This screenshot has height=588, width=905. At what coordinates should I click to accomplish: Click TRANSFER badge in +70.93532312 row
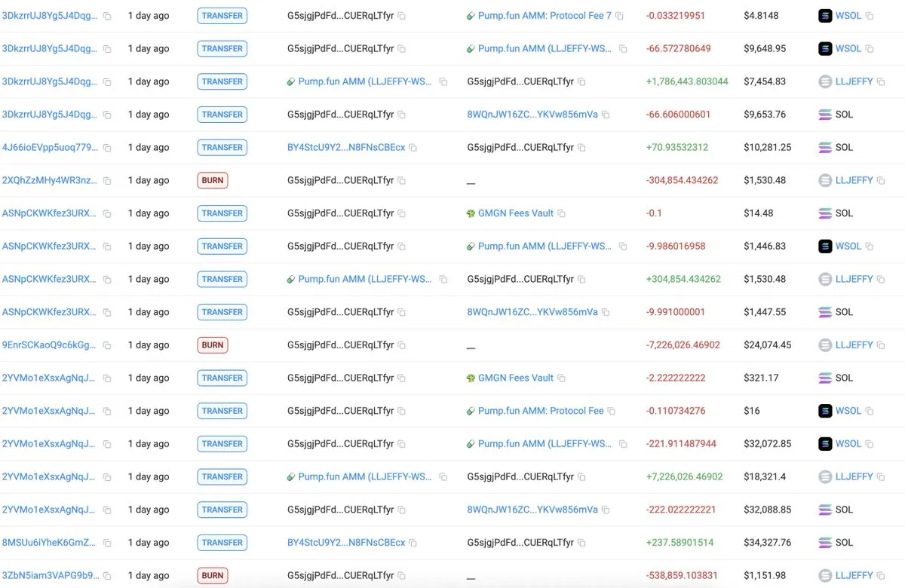pyautogui.click(x=222, y=148)
